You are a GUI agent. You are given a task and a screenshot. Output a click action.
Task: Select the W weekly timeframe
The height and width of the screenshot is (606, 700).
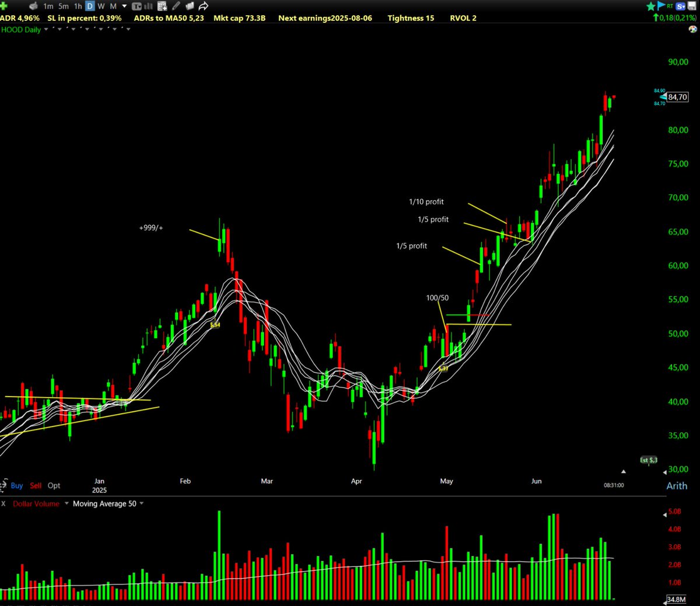coord(101,6)
